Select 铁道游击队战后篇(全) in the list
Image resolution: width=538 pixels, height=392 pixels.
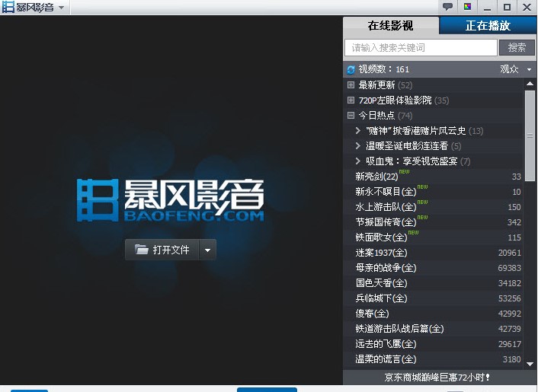pos(434,329)
